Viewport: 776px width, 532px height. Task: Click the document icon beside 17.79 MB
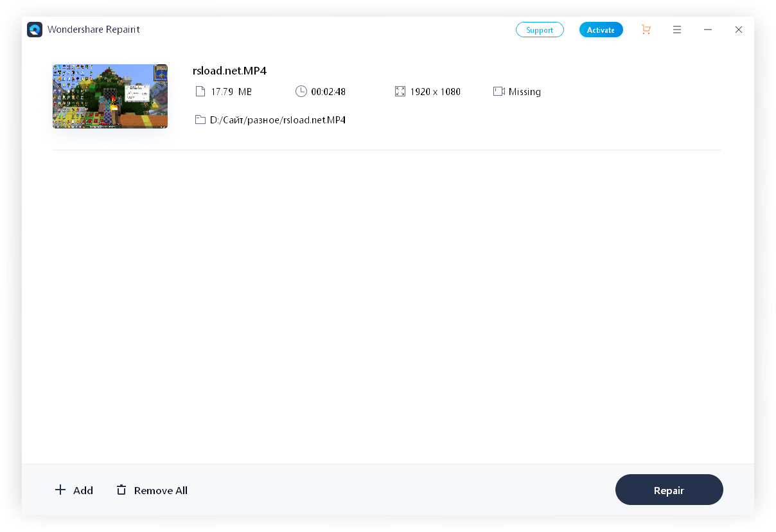click(x=200, y=91)
